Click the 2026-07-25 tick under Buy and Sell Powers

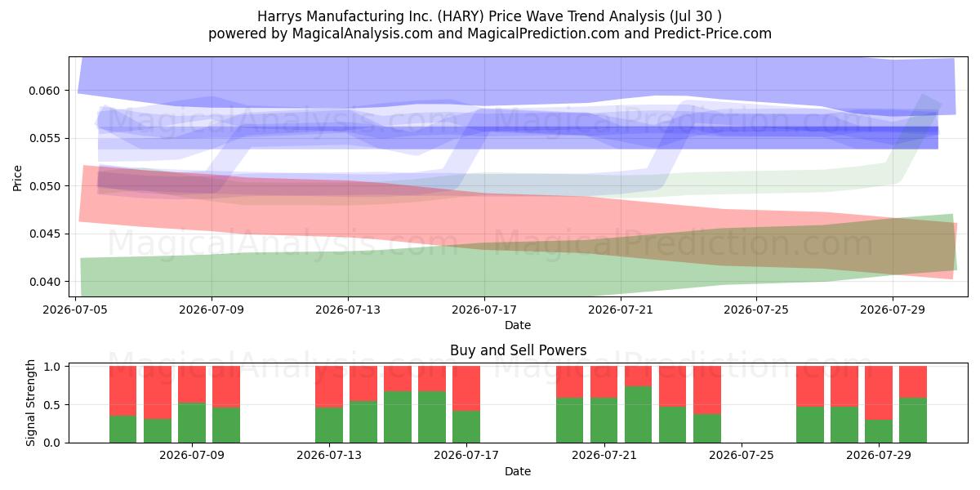tap(742, 456)
